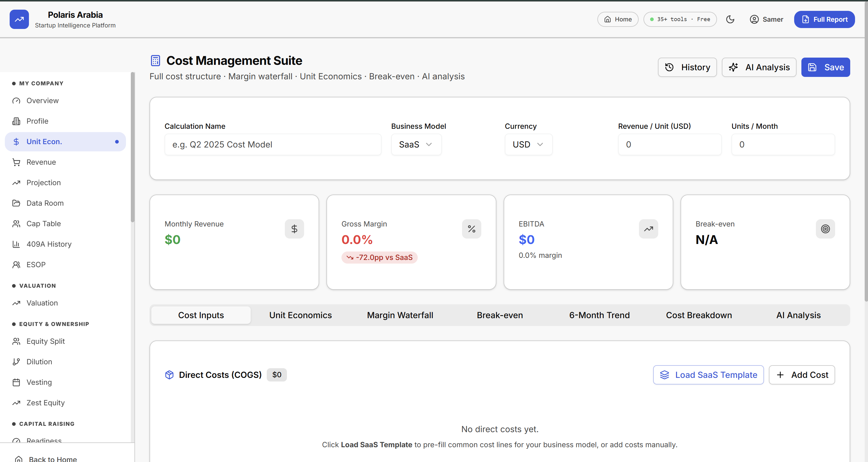868x462 pixels.
Task: Click the Monthly Revenue dollar icon
Action: [294, 229]
